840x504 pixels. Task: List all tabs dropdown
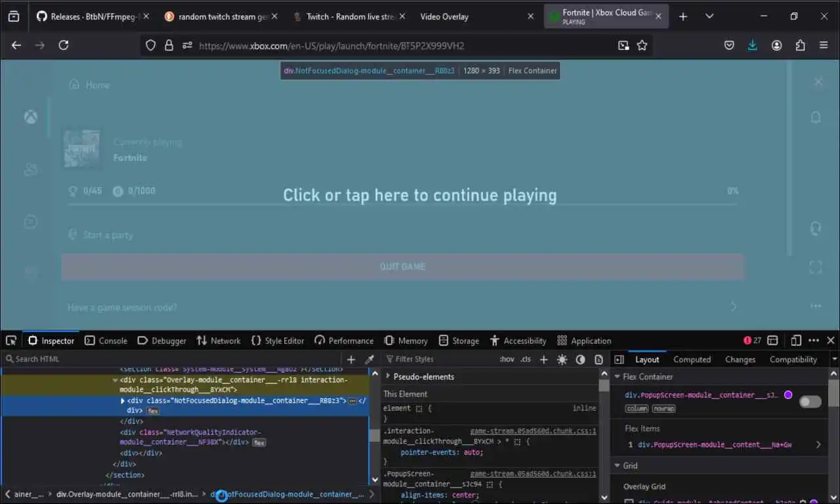coord(709,16)
